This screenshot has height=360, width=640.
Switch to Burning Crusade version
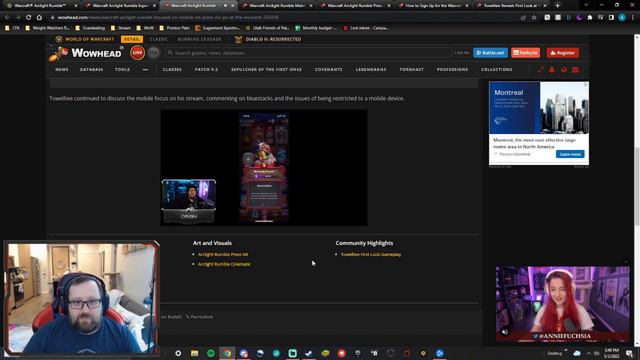[x=199, y=39]
